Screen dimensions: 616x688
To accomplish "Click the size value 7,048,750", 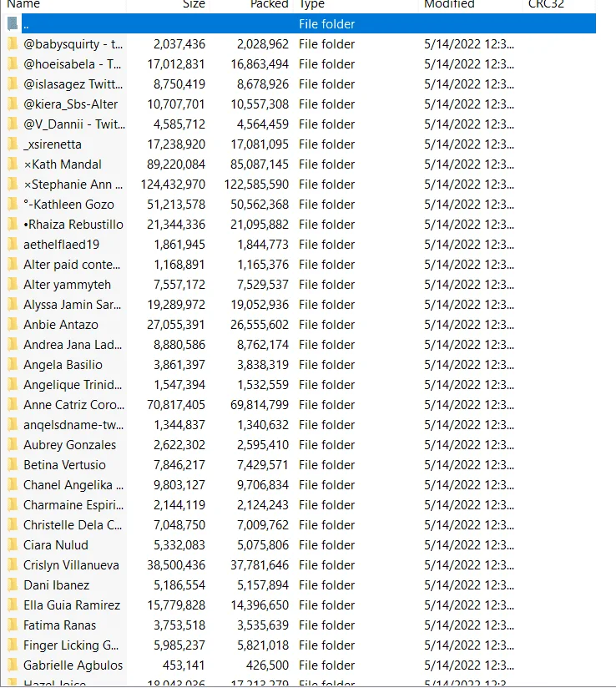I will tap(179, 525).
